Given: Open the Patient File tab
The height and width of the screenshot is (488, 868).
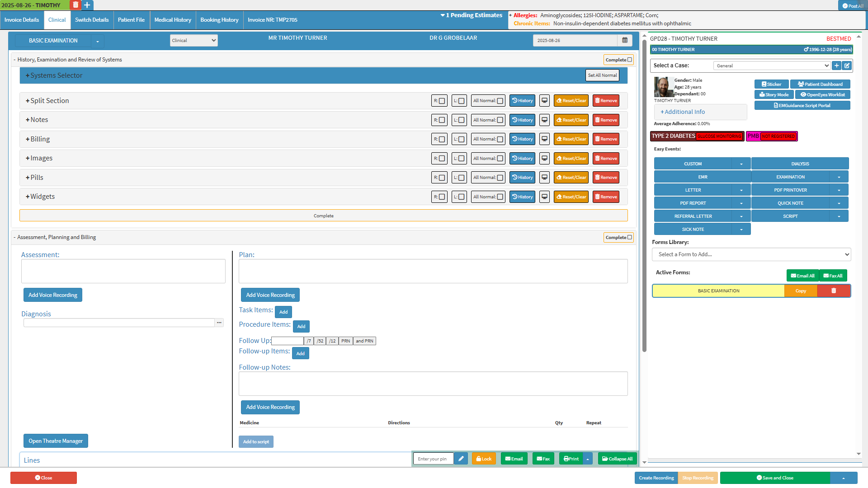Looking at the screenshot, I should [x=131, y=20].
